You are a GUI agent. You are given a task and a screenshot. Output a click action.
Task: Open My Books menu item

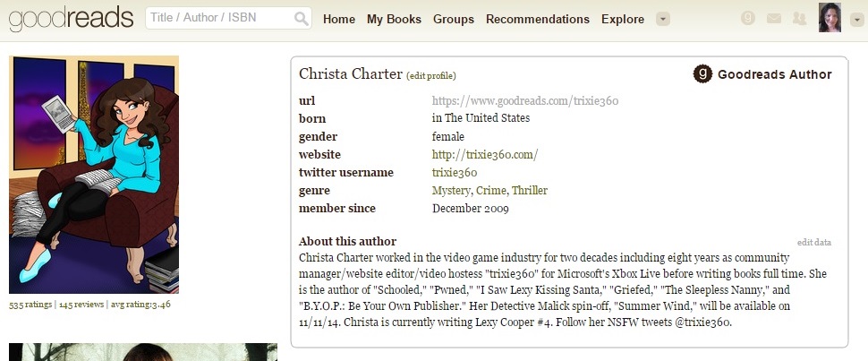[394, 19]
